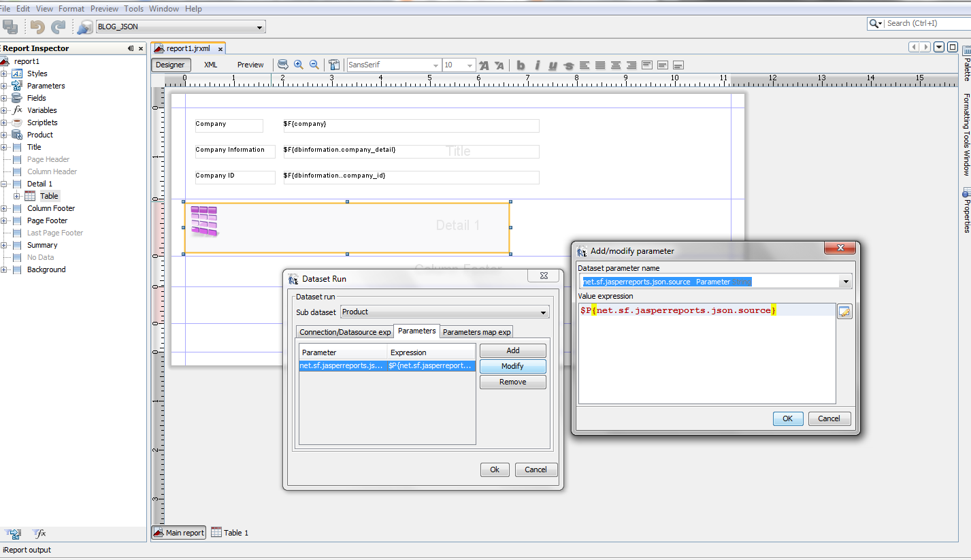Image resolution: width=971 pixels, height=560 pixels.
Task: Click the Undo arrow icon
Action: pyautogui.click(x=38, y=27)
